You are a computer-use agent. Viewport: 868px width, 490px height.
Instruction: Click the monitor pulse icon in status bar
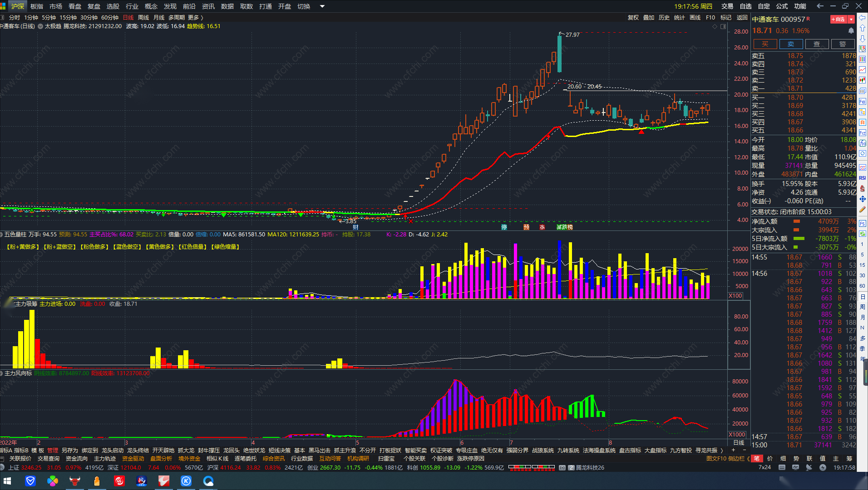(x=796, y=467)
